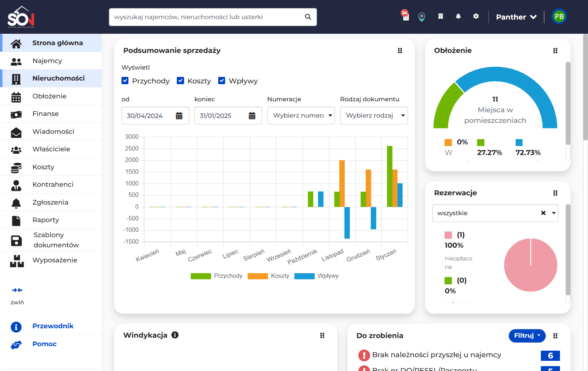
Task: Open notifications document icon with red badge
Action: coord(405,15)
